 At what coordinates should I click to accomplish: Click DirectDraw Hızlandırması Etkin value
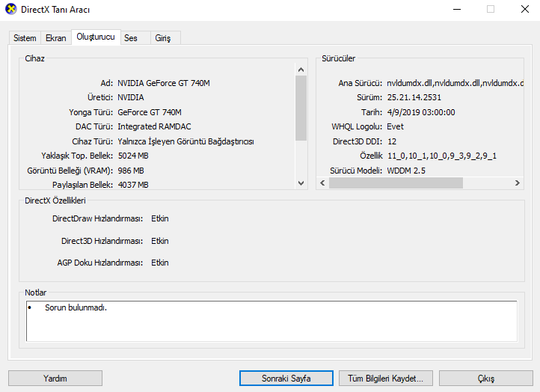point(160,218)
